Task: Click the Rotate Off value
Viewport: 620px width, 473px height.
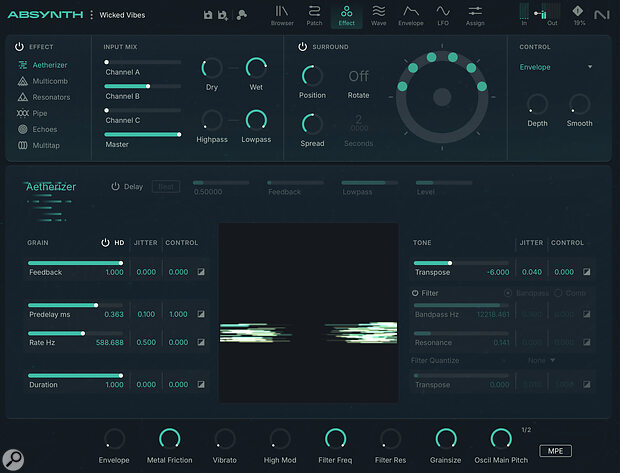Action: pos(358,76)
